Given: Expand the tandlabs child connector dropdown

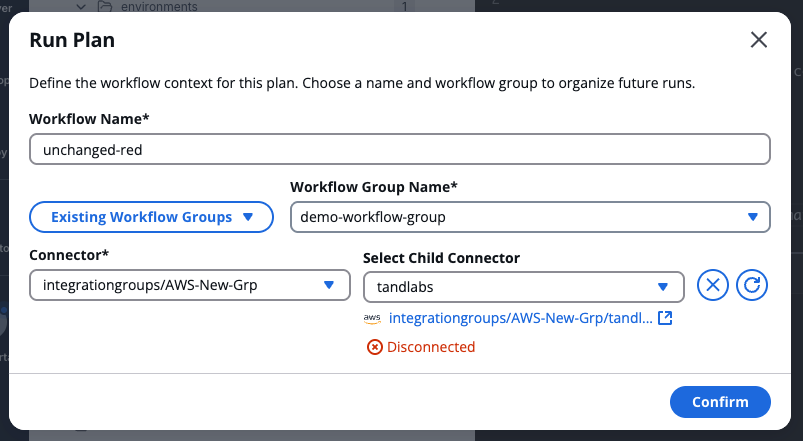Looking at the screenshot, I should click(523, 287).
